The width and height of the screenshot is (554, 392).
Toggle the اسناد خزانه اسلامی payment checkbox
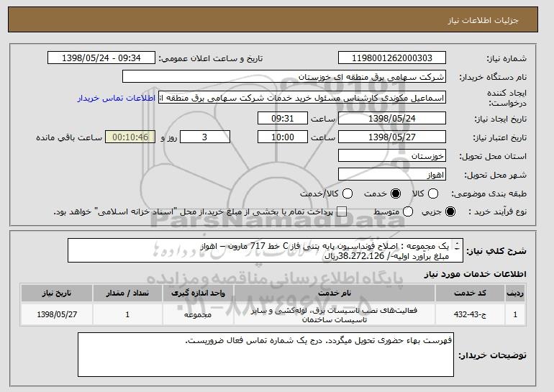[x=342, y=211]
